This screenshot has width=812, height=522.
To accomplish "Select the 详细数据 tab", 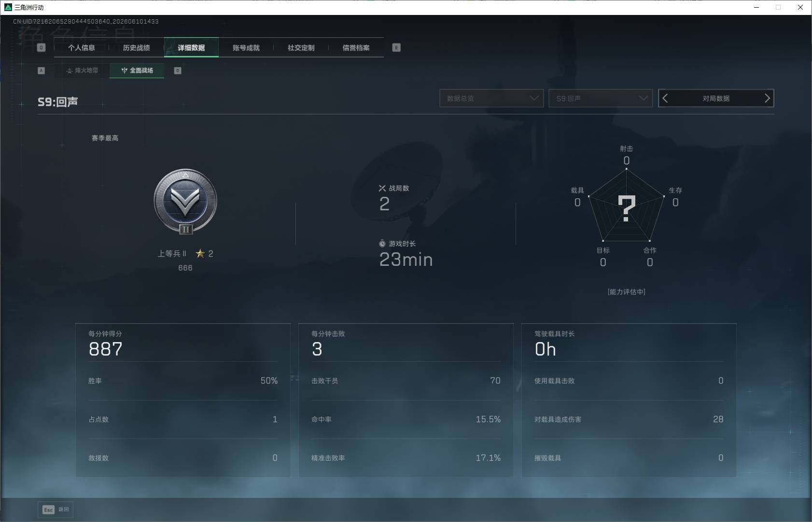I will coord(191,48).
